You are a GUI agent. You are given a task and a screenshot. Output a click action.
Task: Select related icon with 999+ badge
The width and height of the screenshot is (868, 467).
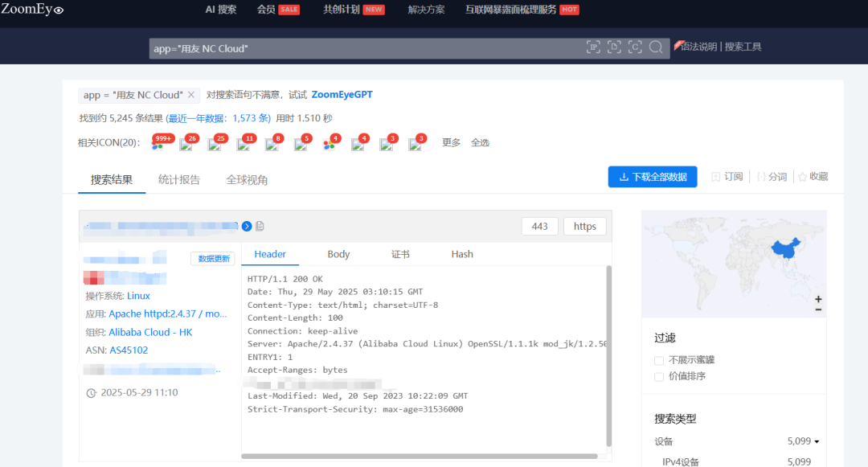click(x=158, y=145)
